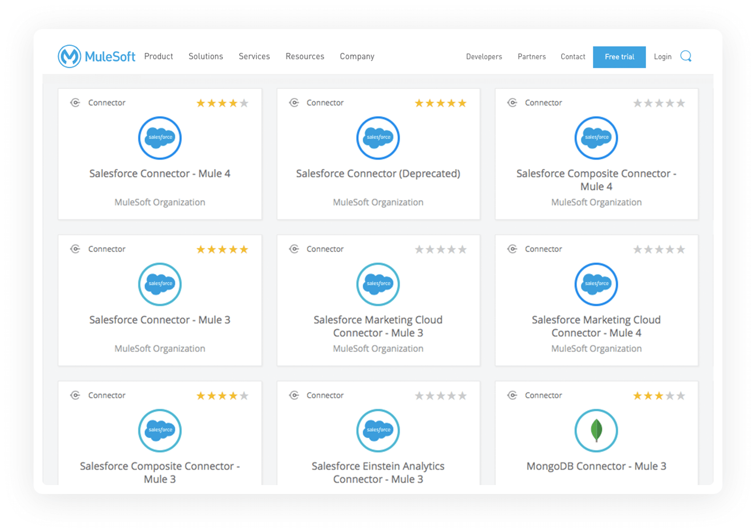This screenshot has width=756, height=532.
Task: Open the Resources menu
Action: pyautogui.click(x=305, y=56)
